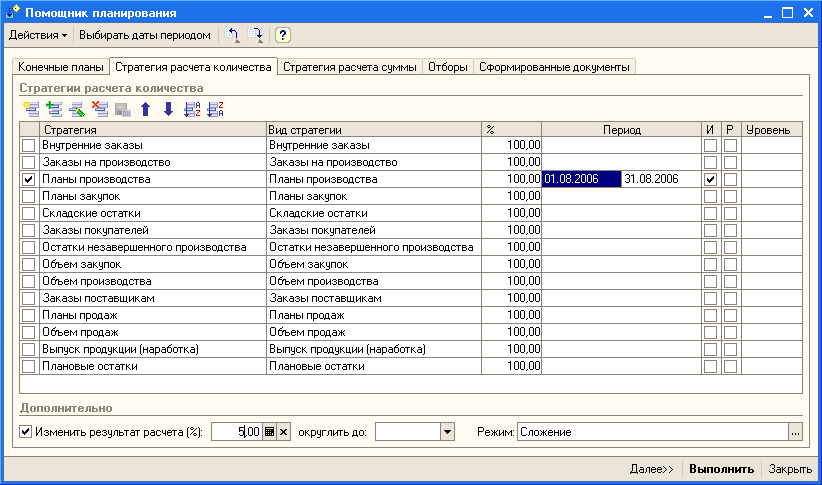Screen dimensions: 822x485
Task: Expand the округлить до dropdown list
Action: [447, 432]
